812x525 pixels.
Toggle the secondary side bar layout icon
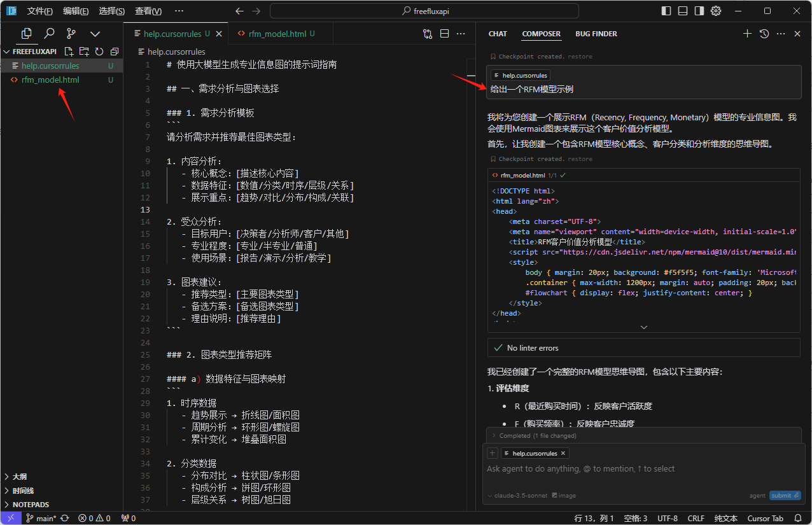pyautogui.click(x=699, y=11)
